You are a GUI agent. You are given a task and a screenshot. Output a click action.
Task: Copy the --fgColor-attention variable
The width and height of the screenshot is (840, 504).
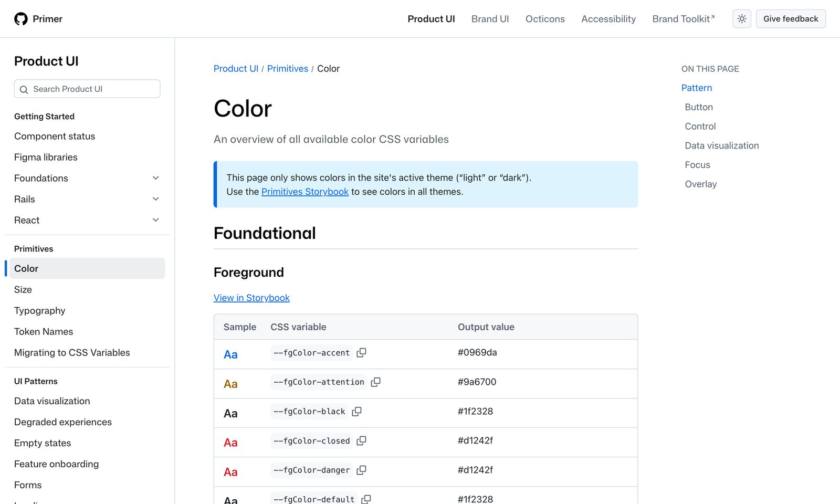(x=375, y=382)
